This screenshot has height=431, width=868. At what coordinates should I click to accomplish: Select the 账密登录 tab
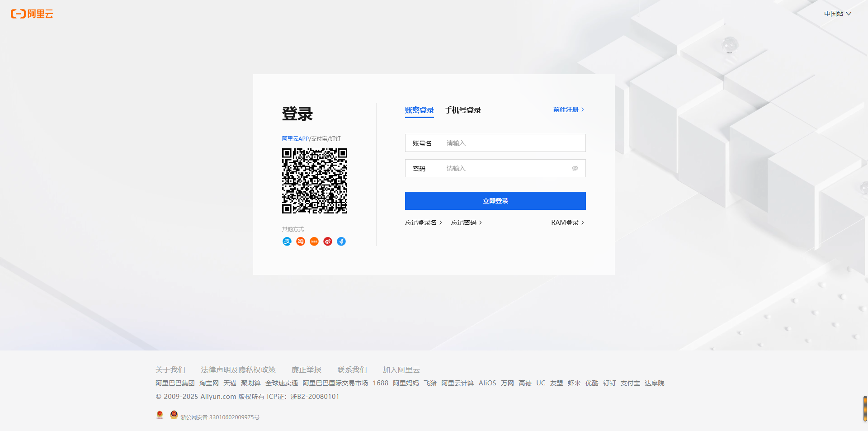[x=419, y=110]
